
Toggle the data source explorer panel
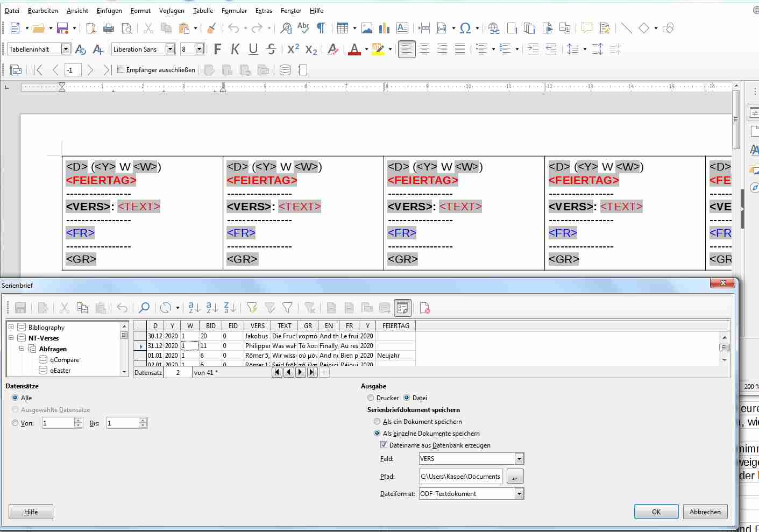coord(402,307)
